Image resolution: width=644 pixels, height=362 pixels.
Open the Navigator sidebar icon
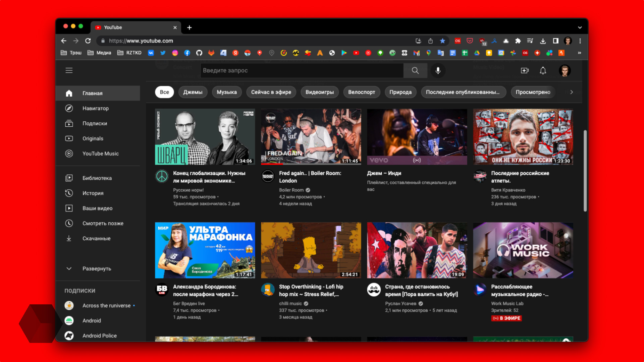tap(71, 108)
